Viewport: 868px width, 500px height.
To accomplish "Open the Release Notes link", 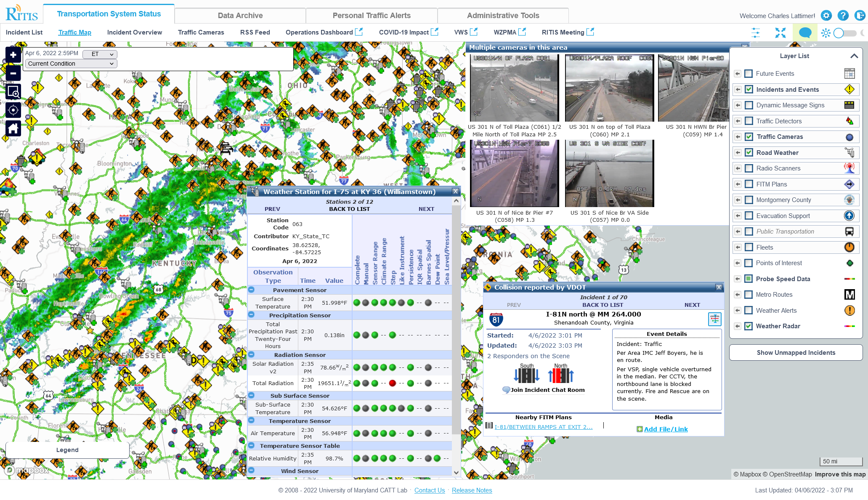I will tap(471, 490).
